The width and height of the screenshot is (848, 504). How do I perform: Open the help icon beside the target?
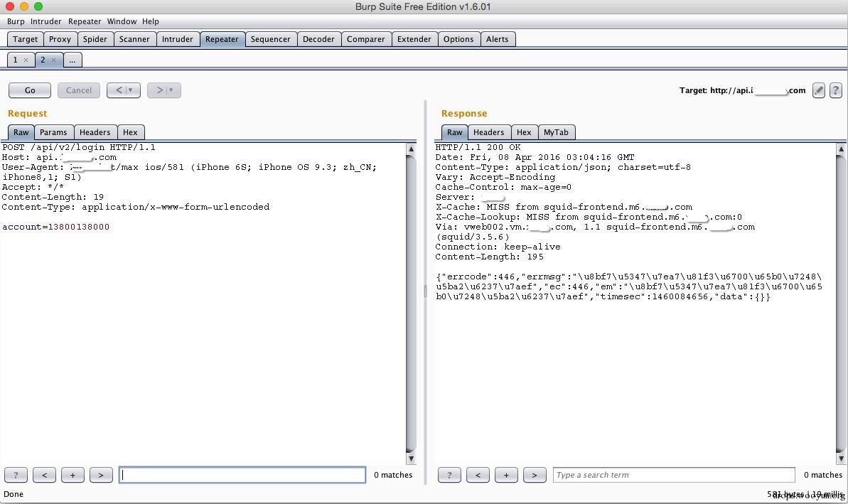pos(836,90)
